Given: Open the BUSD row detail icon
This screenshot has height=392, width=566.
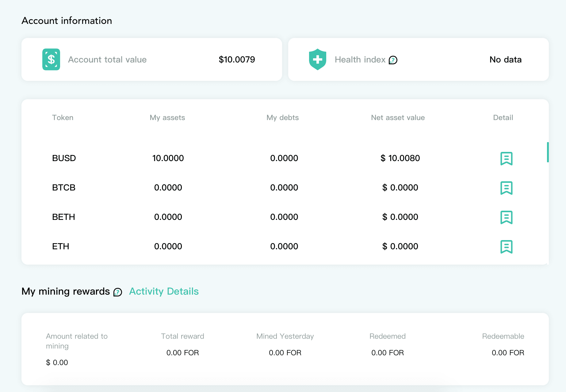Looking at the screenshot, I should coord(506,158).
